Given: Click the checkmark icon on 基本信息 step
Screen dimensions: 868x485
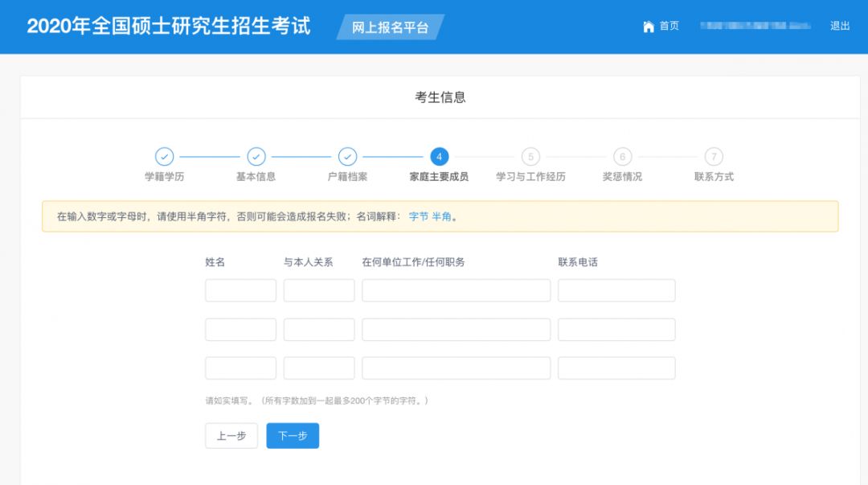Looking at the screenshot, I should pyautogui.click(x=256, y=157).
